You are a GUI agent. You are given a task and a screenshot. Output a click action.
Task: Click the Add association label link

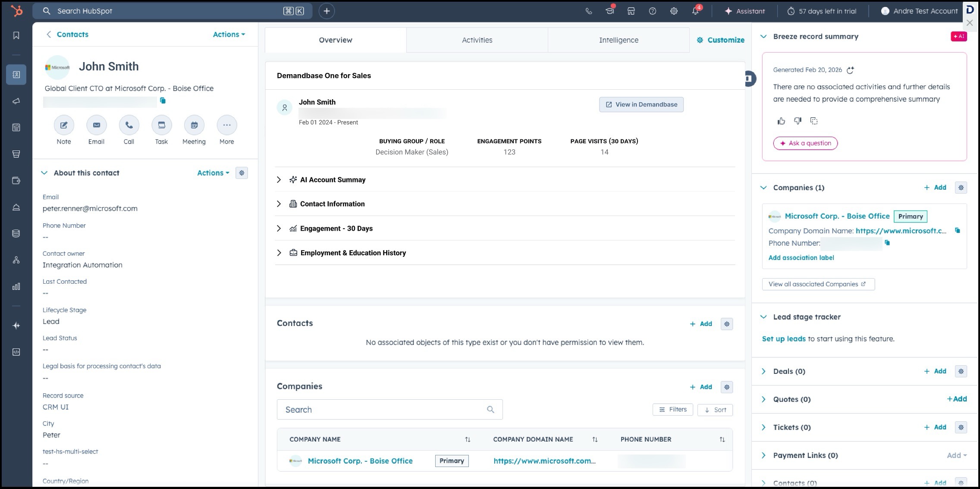click(x=801, y=257)
